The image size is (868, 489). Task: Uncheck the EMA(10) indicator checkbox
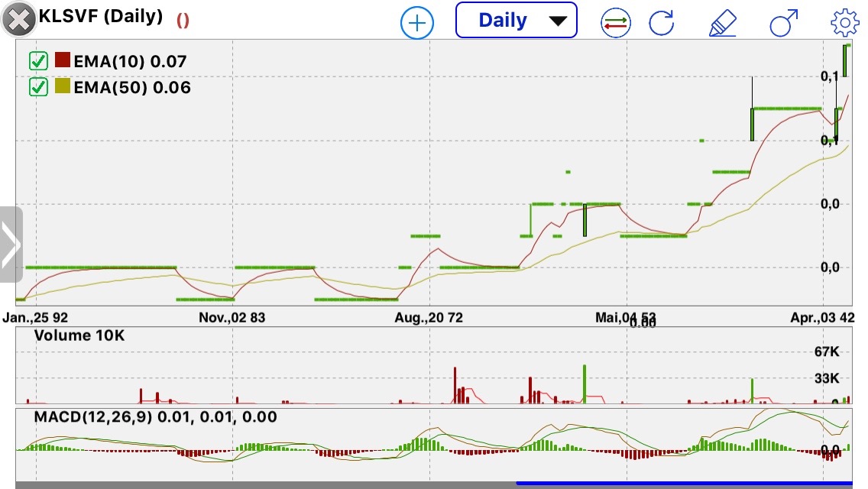pos(38,61)
